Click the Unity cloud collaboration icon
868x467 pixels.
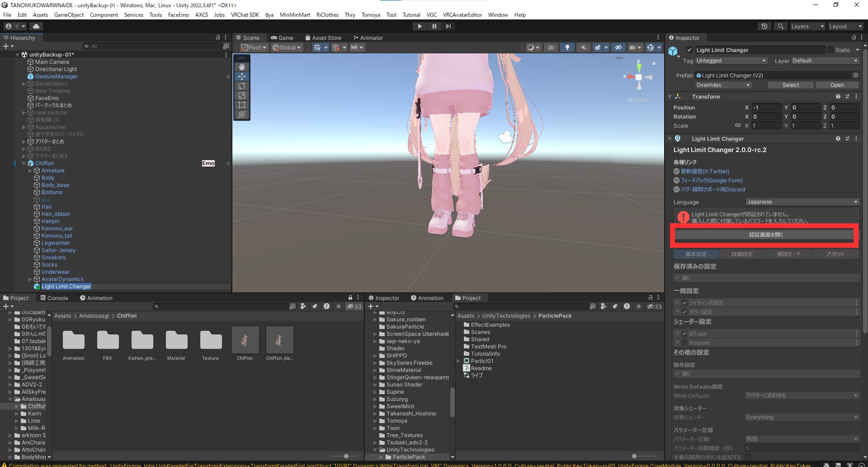(x=36, y=26)
